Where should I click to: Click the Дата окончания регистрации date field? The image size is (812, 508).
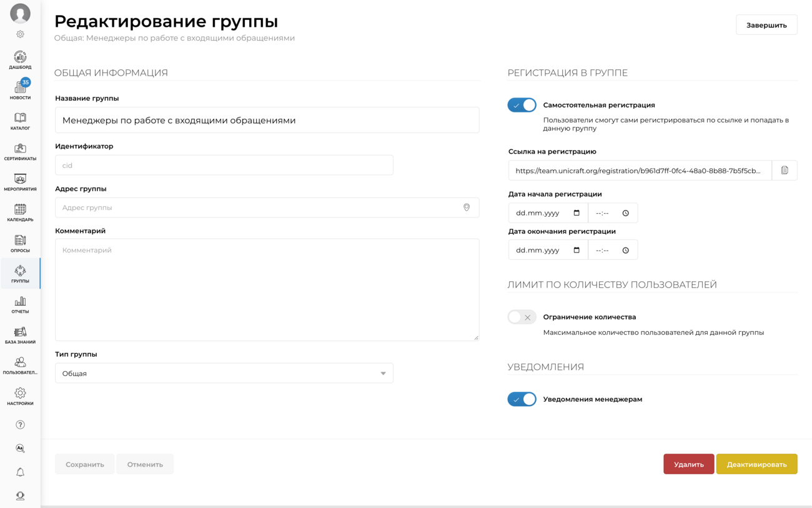pos(548,250)
